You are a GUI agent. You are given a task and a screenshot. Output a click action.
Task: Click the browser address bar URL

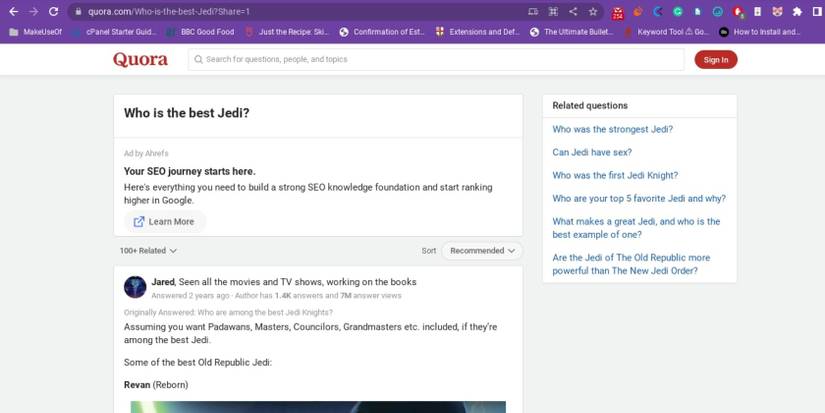click(x=169, y=12)
